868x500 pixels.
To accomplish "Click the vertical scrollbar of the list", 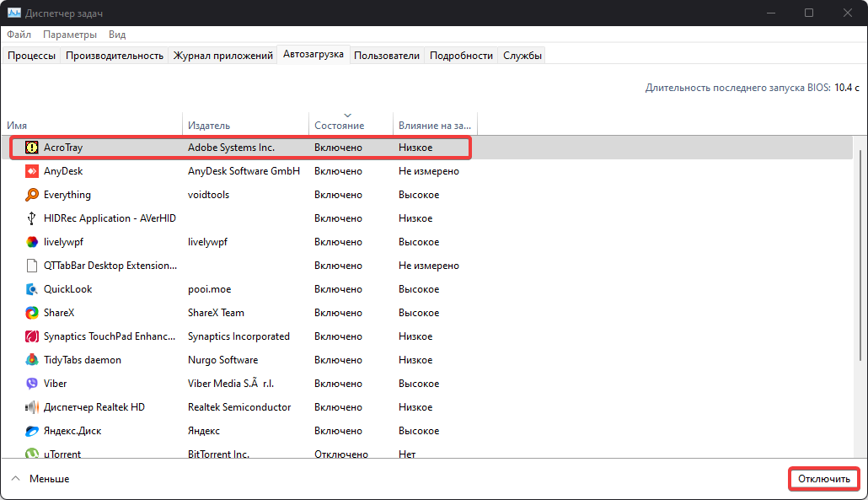I will tap(860, 255).
